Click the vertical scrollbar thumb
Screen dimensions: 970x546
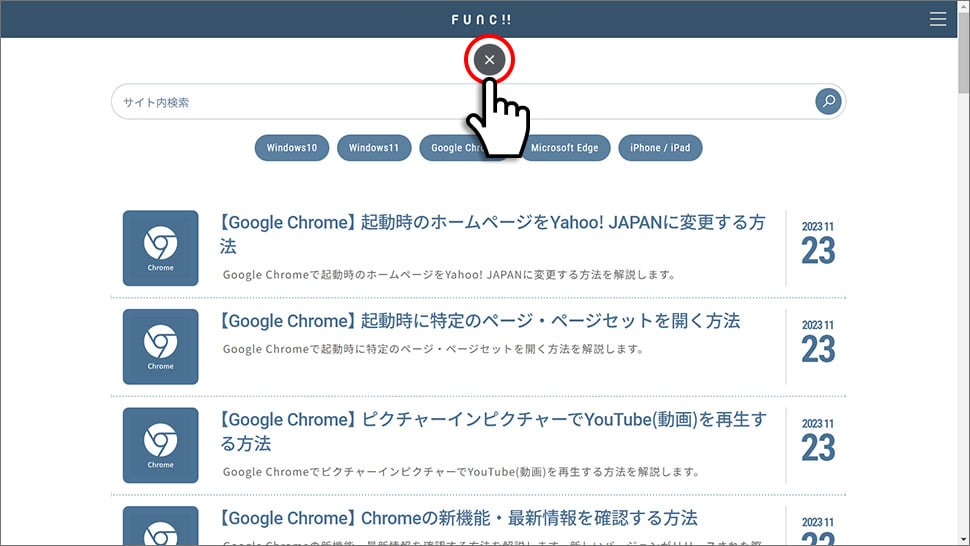pyautogui.click(x=964, y=53)
